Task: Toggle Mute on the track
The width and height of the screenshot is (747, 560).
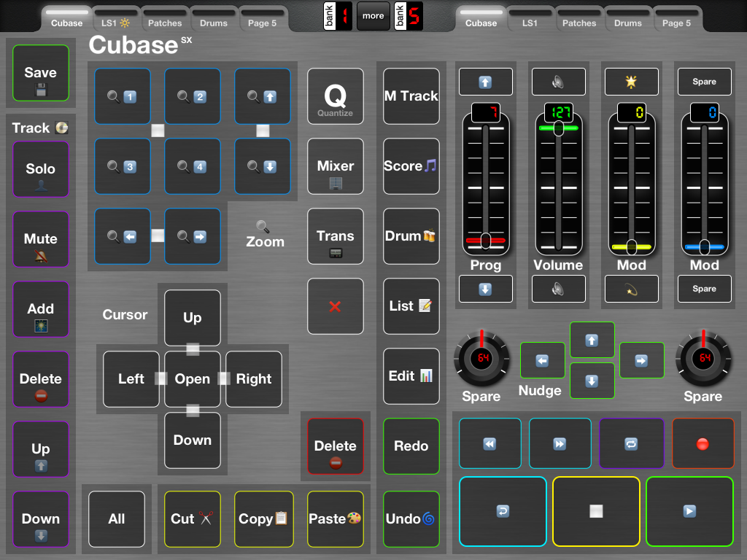Action: 41,239
